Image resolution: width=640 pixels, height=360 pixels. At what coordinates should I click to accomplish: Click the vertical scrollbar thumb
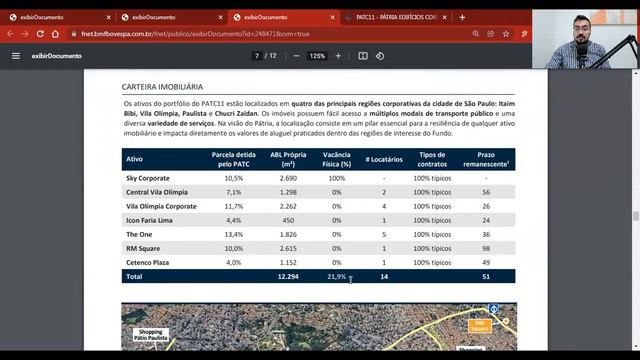(x=636, y=216)
